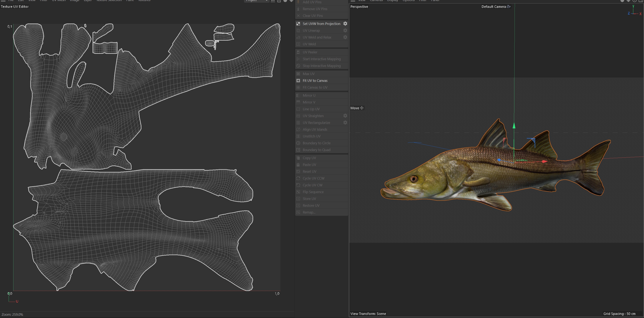Select Store UV command

pos(309,199)
